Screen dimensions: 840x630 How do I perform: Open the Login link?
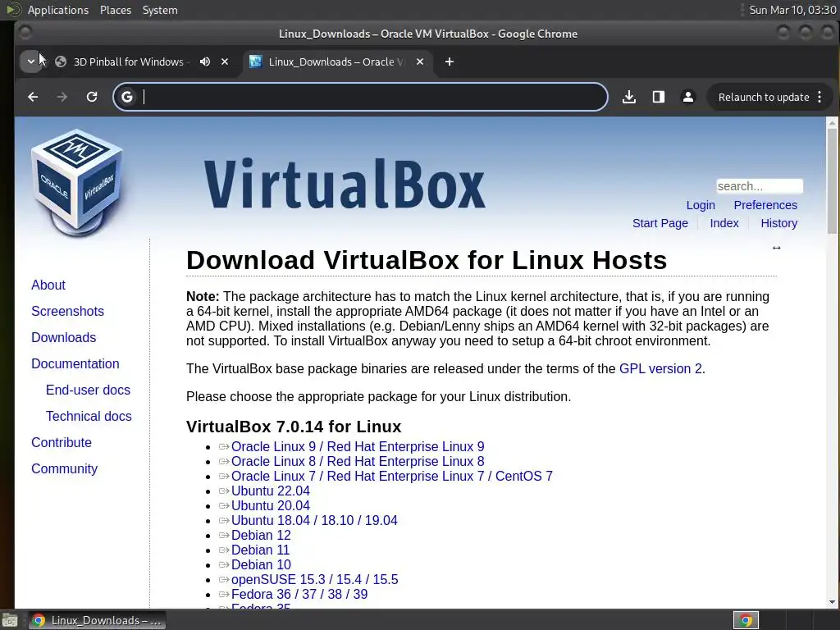pos(701,205)
